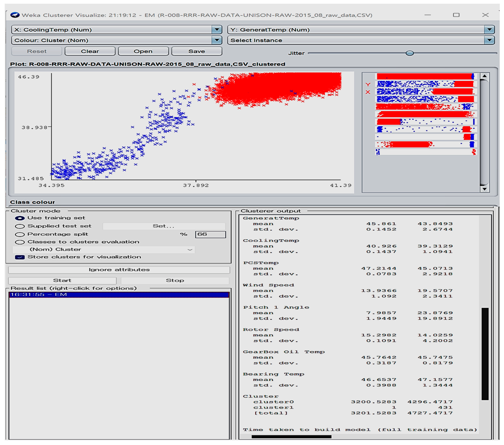The image size is (504, 445).
Task: Open the Select Instance dropdown
Action: tap(489, 40)
